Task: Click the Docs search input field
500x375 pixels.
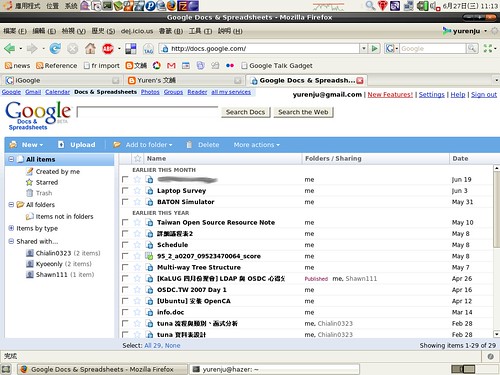Action: [x=148, y=112]
